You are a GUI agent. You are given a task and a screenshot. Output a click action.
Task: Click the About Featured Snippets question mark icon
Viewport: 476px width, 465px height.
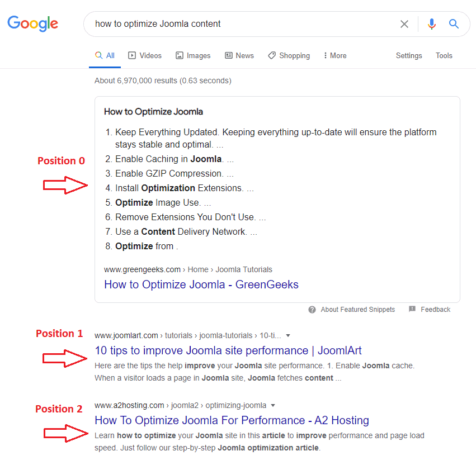pos(312,310)
